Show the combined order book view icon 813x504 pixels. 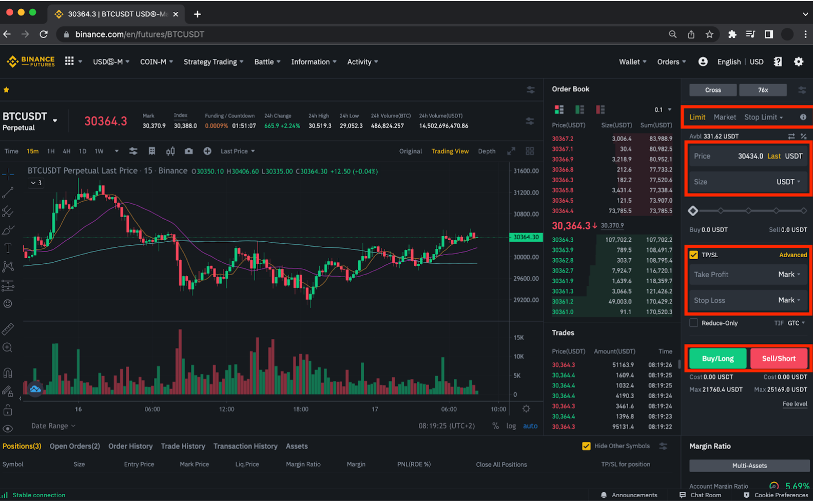click(x=559, y=109)
